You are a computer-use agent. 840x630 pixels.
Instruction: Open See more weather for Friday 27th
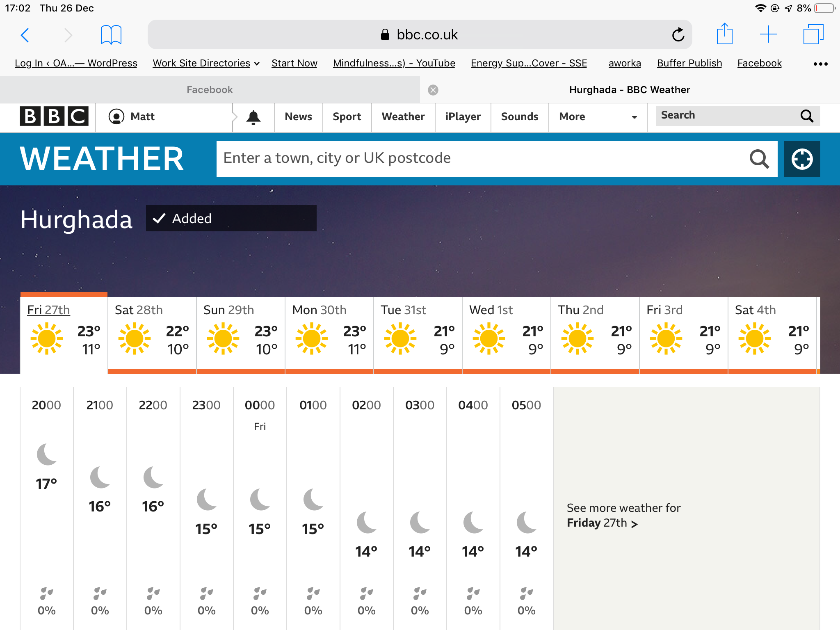[623, 515]
